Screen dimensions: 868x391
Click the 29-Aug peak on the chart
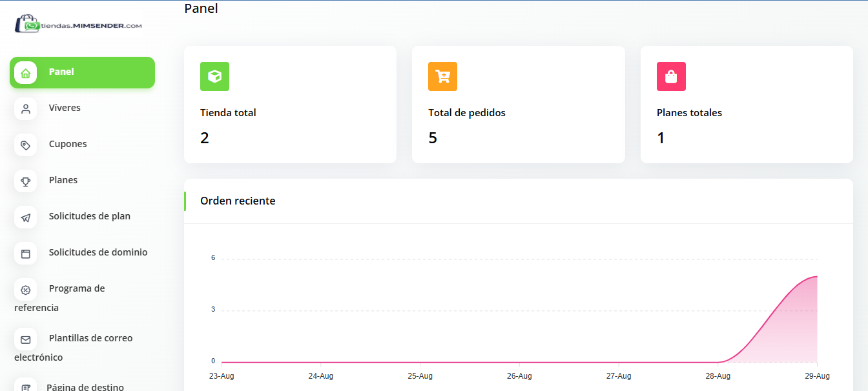click(816, 277)
